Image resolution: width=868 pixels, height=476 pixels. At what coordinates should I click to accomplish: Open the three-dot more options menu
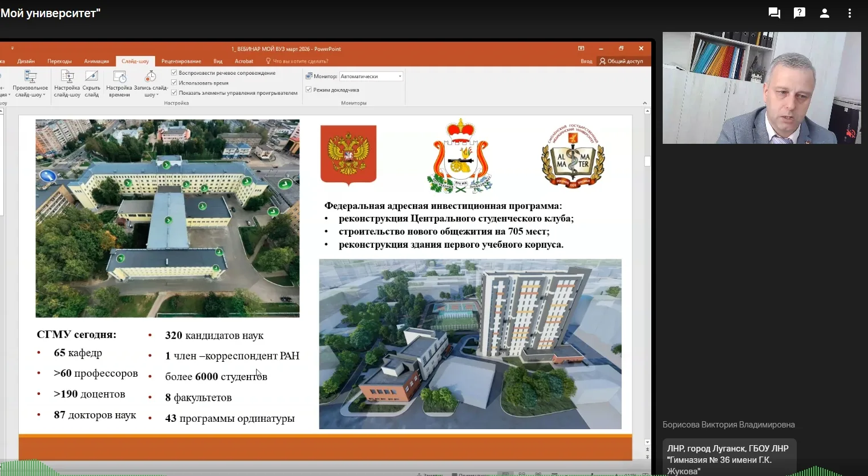pos(849,13)
